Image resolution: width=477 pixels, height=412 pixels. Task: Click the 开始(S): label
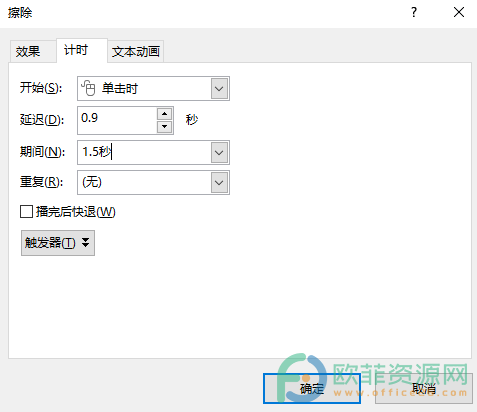tap(41, 88)
